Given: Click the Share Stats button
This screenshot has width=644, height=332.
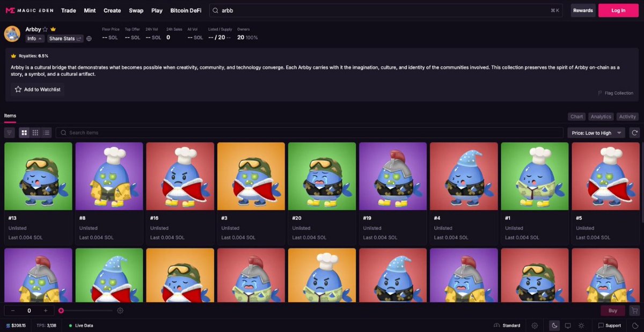Looking at the screenshot, I should tap(65, 39).
